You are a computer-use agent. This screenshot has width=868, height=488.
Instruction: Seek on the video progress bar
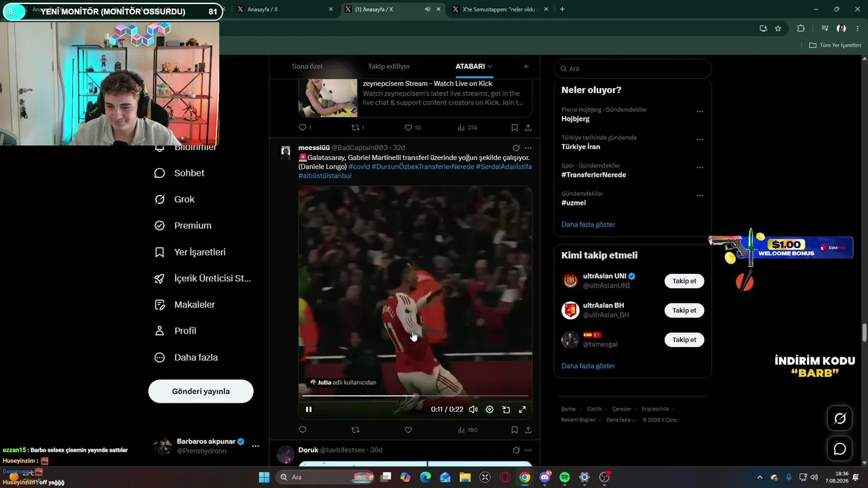point(415,396)
